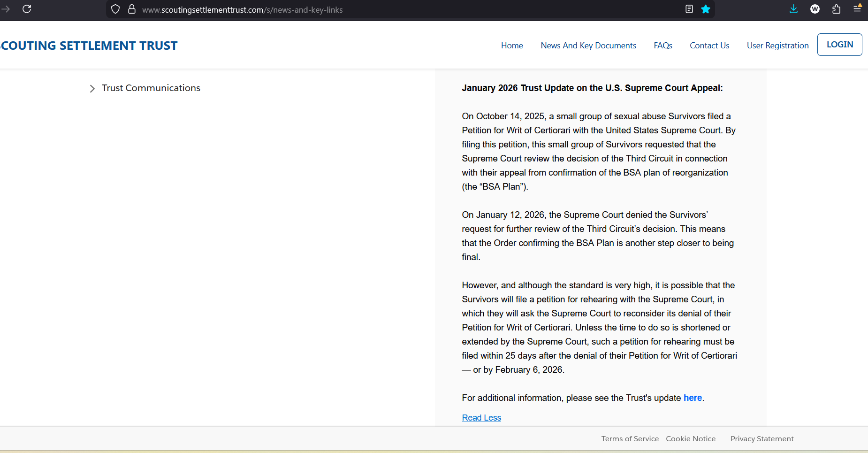
Task: Click the Scouting Settlement Trust logo
Action: click(89, 46)
